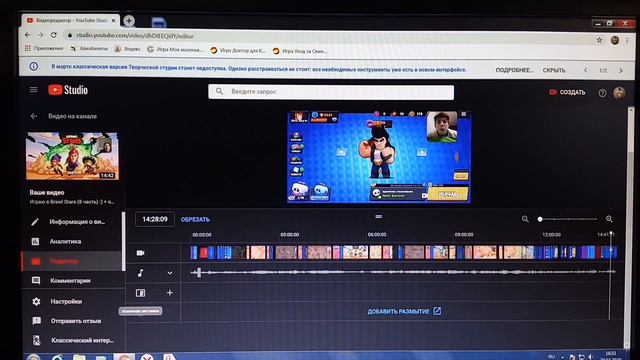Click the video preview player
The image size is (640, 360).
click(379, 157)
